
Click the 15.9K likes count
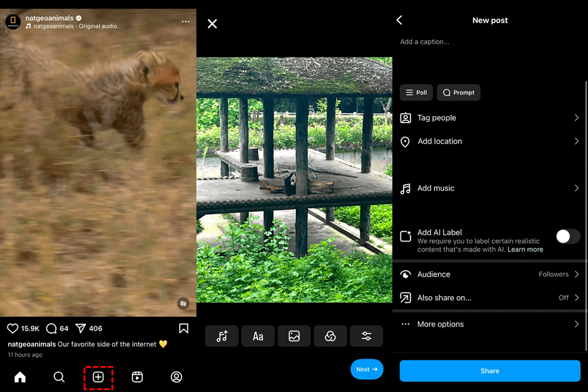click(x=30, y=329)
